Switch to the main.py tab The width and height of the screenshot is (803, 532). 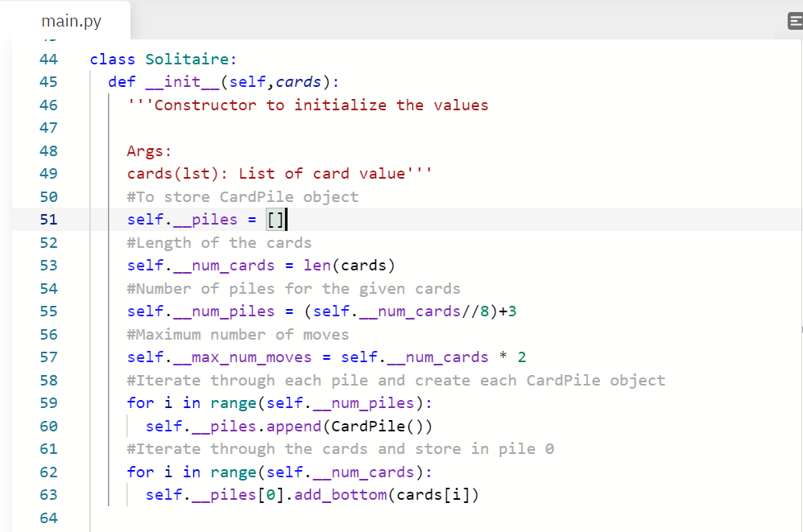[71, 21]
